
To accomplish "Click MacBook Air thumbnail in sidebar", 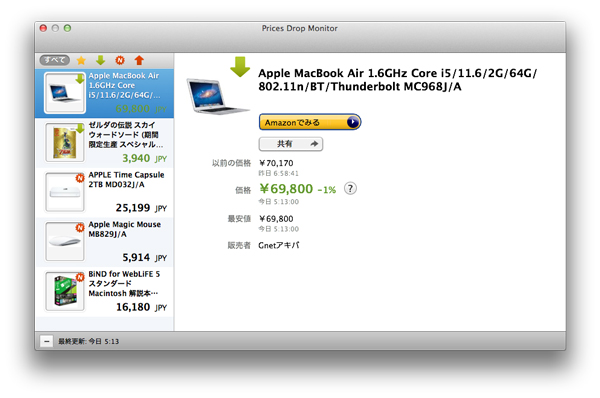I will [x=64, y=93].
